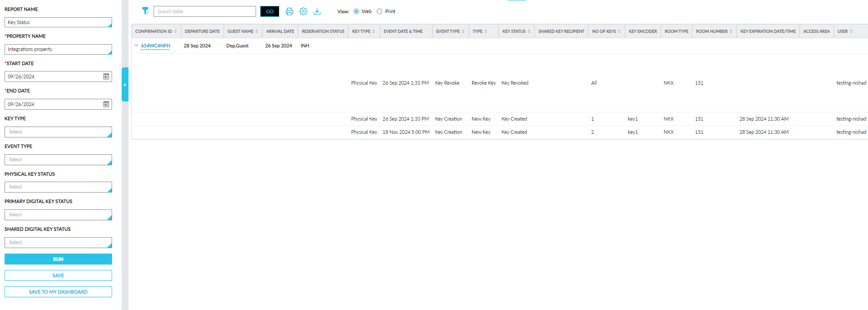Open the Event Type filter dropdown

pyautogui.click(x=58, y=159)
